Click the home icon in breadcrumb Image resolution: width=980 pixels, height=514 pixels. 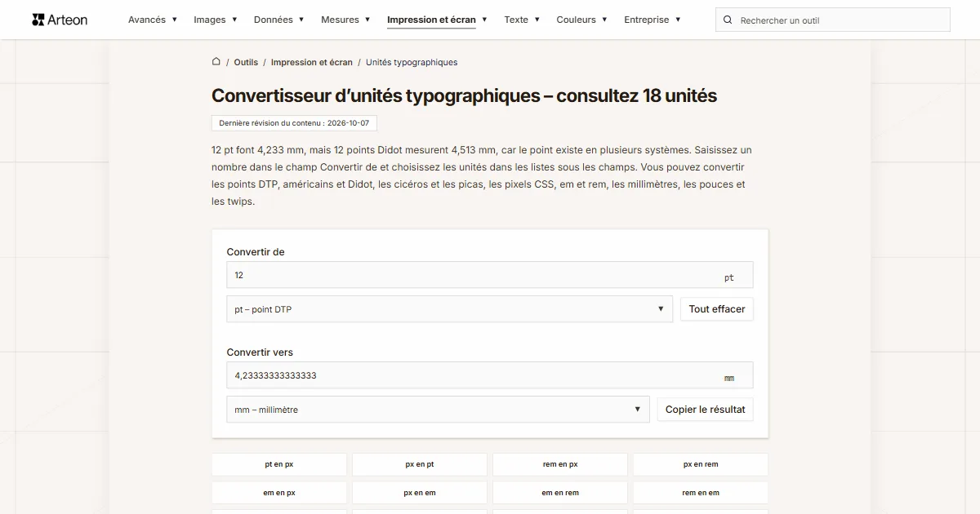[216, 61]
